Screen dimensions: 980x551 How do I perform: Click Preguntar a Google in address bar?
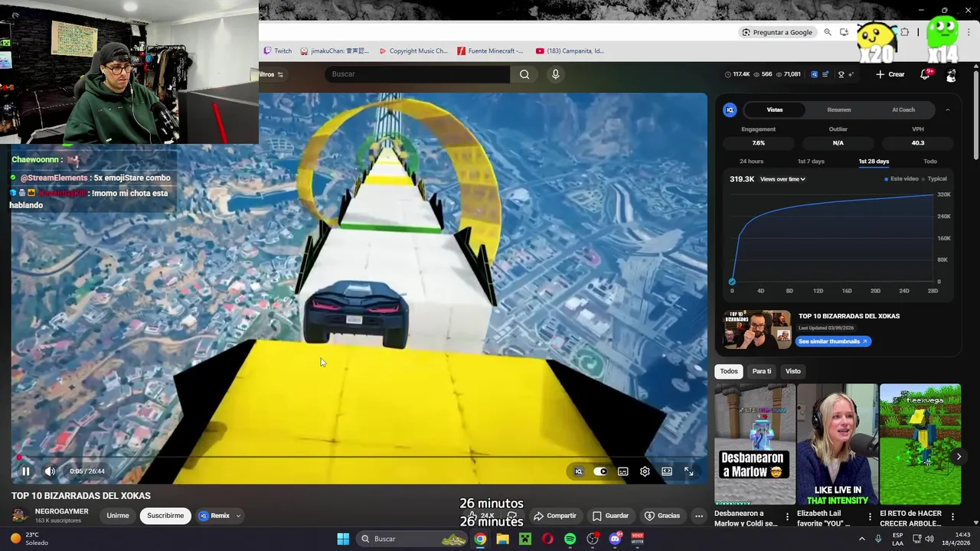[x=777, y=32]
